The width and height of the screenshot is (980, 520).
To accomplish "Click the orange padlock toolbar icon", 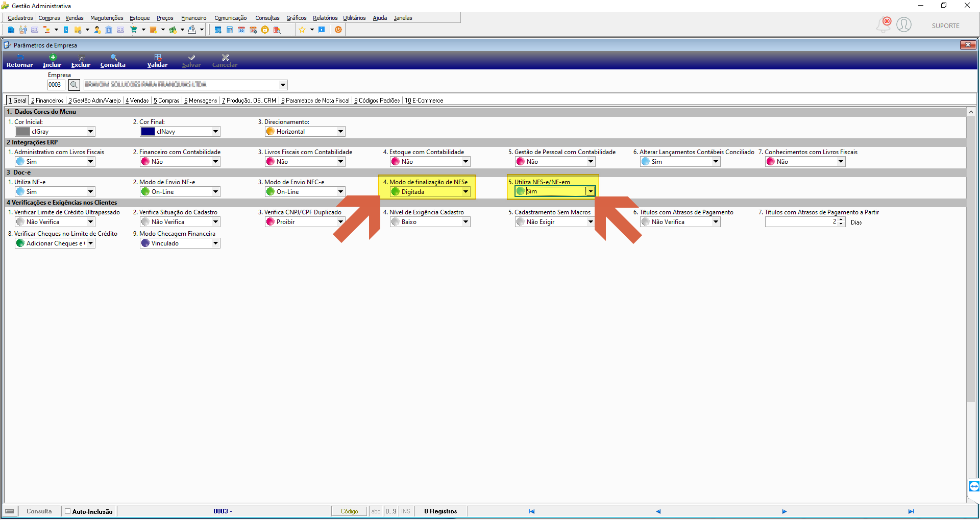I will tap(265, 30).
